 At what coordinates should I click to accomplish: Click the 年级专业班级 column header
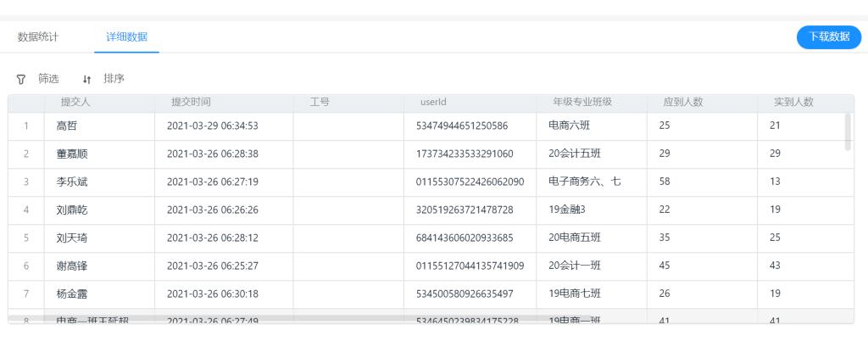(x=582, y=102)
